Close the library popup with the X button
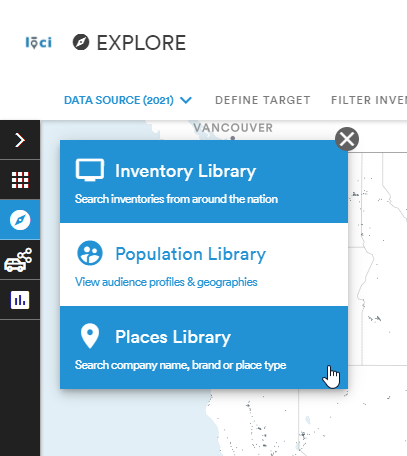Viewport: 407px width, 456px height. point(347,139)
